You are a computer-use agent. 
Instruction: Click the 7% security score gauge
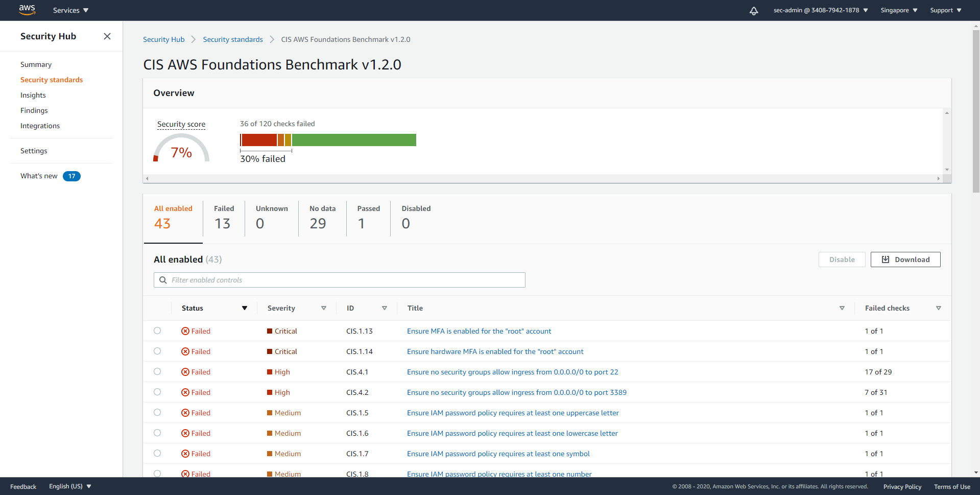(181, 148)
